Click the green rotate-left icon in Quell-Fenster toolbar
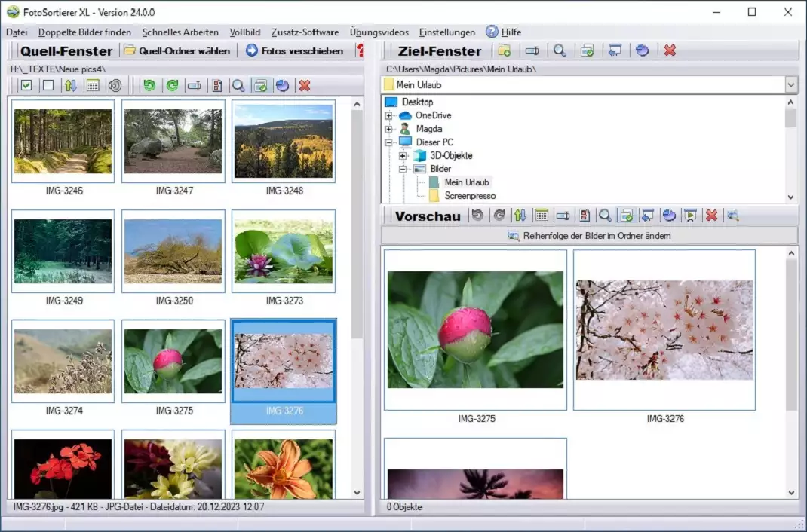 tap(149, 85)
